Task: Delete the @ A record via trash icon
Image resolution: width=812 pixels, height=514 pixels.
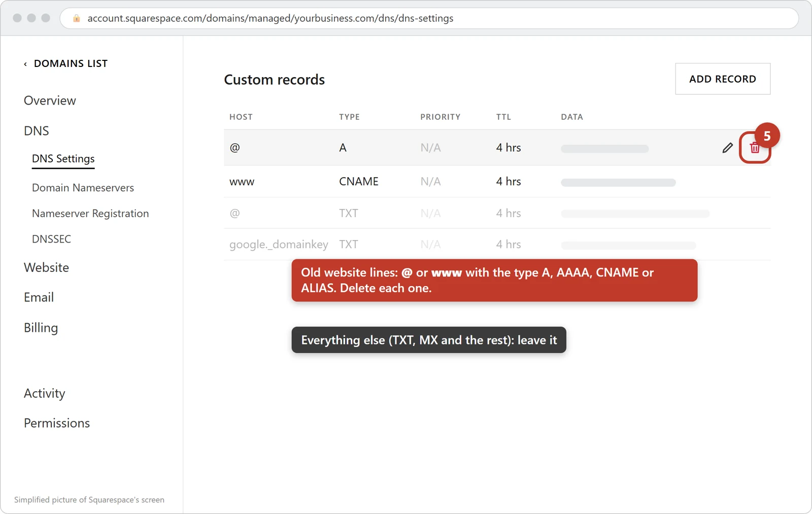Action: (x=755, y=148)
